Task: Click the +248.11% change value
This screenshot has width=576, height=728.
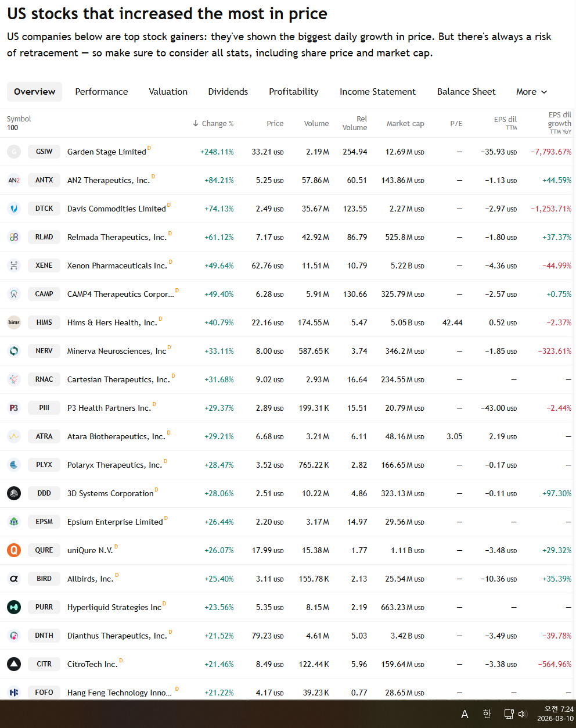Action: click(x=217, y=152)
